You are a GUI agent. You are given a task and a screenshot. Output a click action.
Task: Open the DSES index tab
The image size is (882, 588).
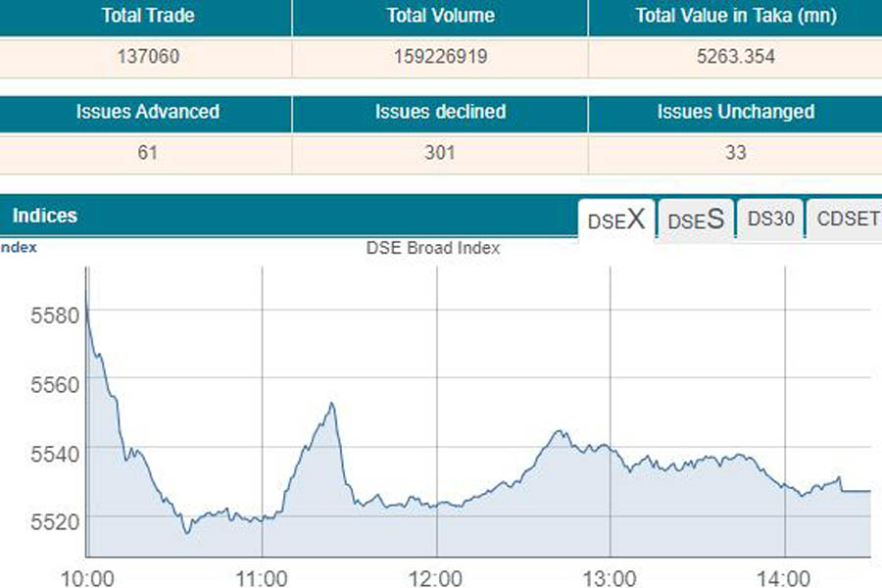(696, 220)
